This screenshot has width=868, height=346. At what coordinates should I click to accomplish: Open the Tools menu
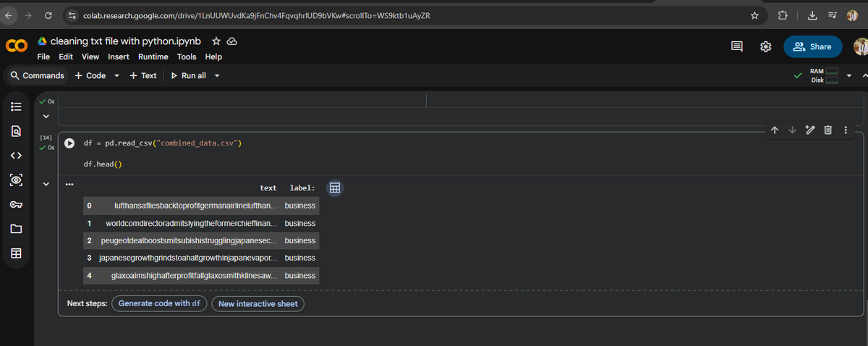coord(187,56)
